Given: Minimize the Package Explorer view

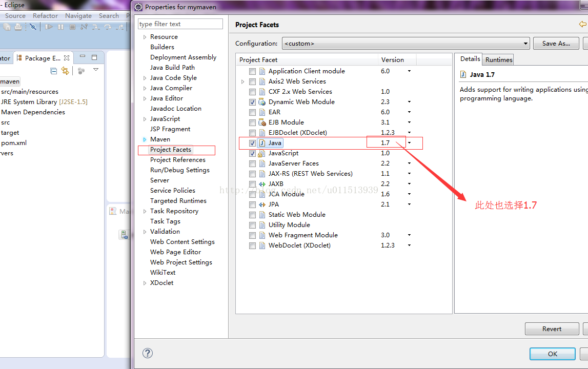Looking at the screenshot, I should [x=83, y=56].
